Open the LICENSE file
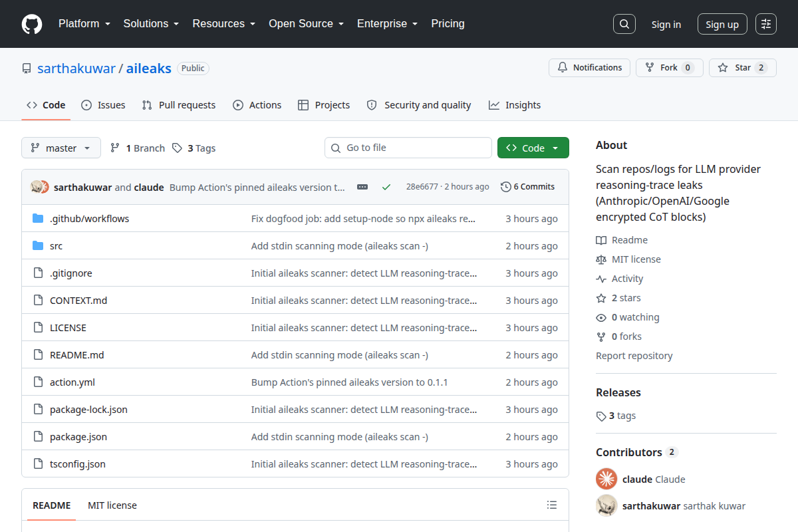This screenshot has width=798, height=532. (x=68, y=328)
